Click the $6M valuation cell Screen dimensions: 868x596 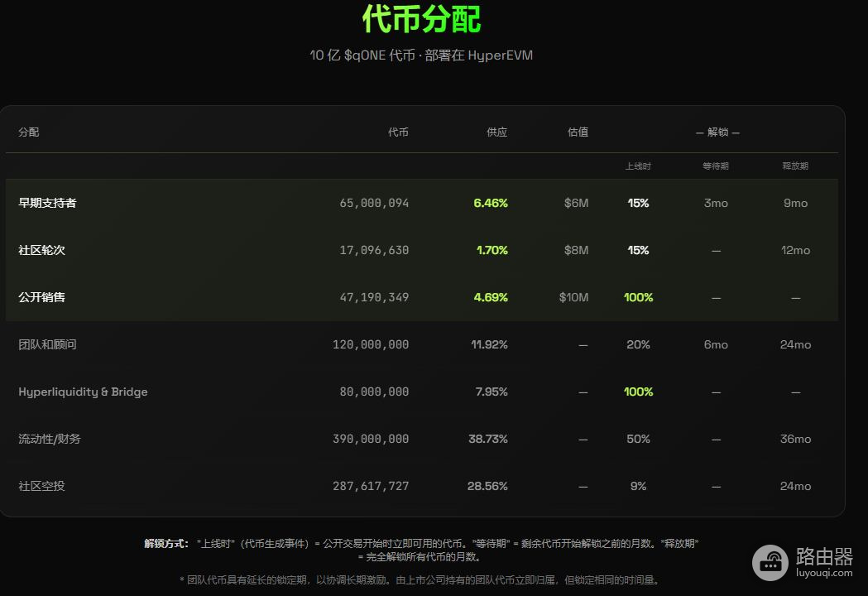(576, 204)
